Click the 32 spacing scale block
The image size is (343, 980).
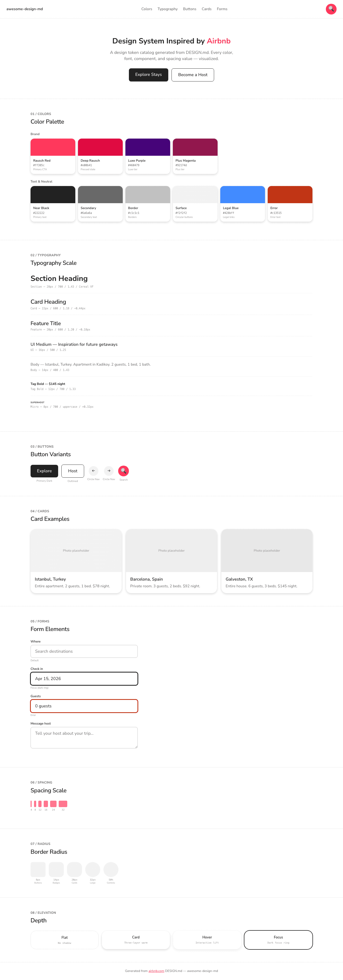pyautogui.click(x=63, y=804)
